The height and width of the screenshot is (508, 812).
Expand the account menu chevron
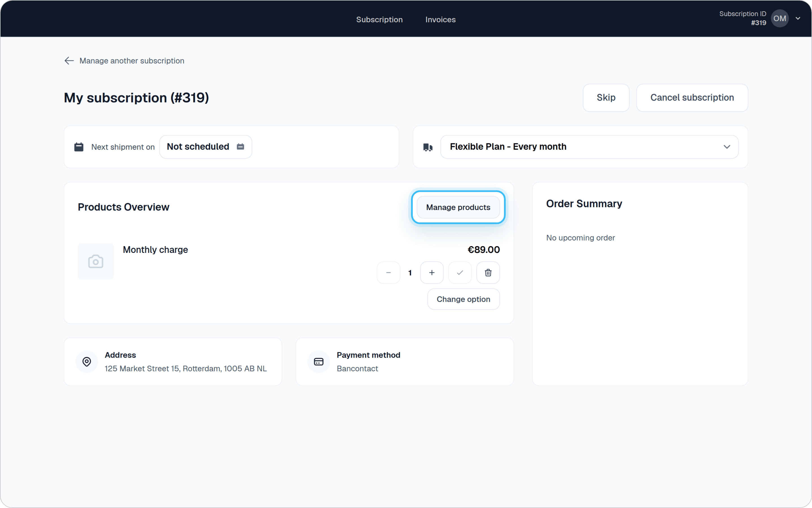pos(798,18)
